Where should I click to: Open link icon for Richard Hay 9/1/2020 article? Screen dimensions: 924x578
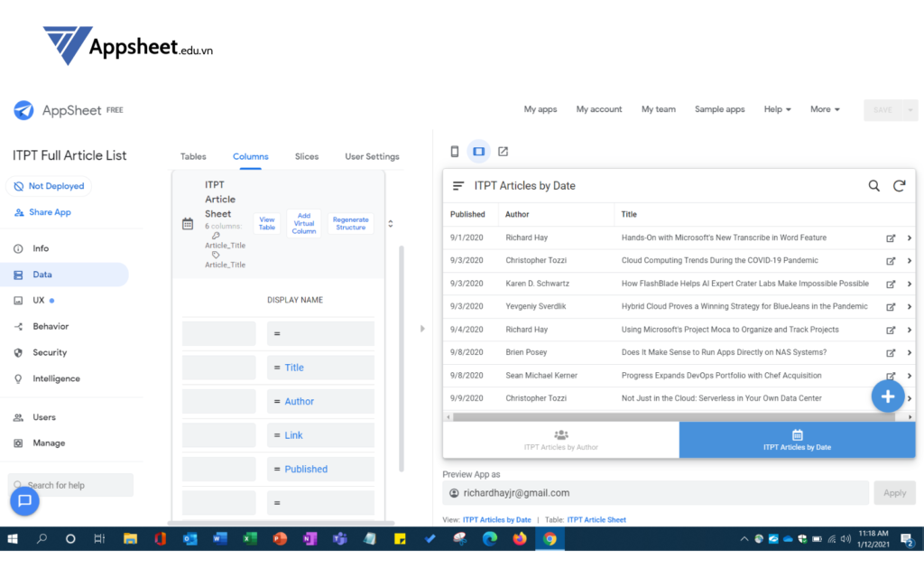[891, 238]
